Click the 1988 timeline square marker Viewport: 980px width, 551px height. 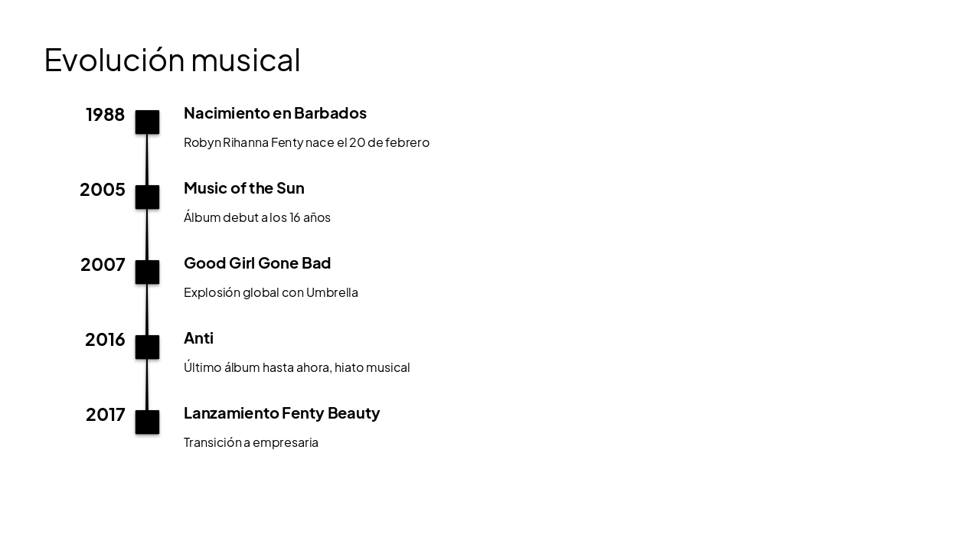click(147, 122)
